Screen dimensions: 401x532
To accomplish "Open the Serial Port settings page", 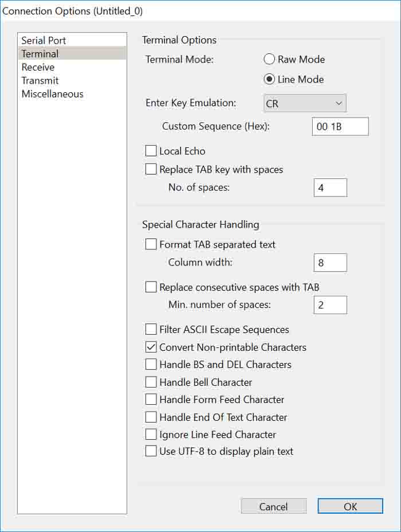I will pyautogui.click(x=44, y=40).
